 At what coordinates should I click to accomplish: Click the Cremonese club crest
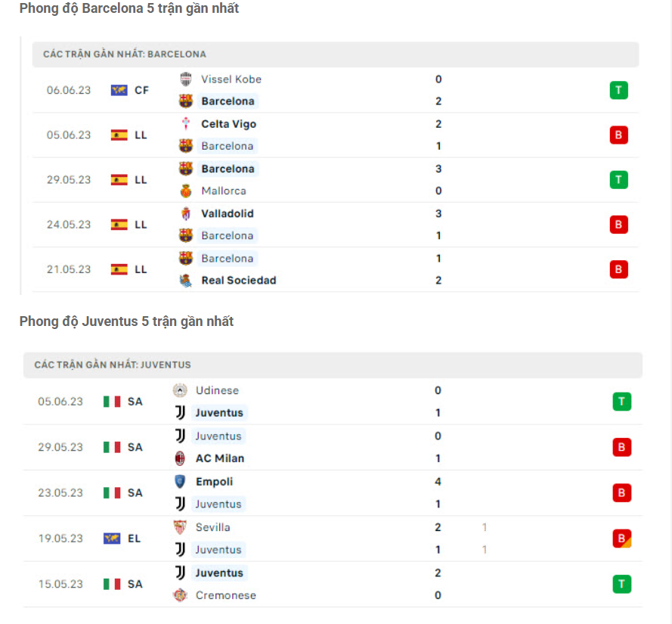pos(180,595)
